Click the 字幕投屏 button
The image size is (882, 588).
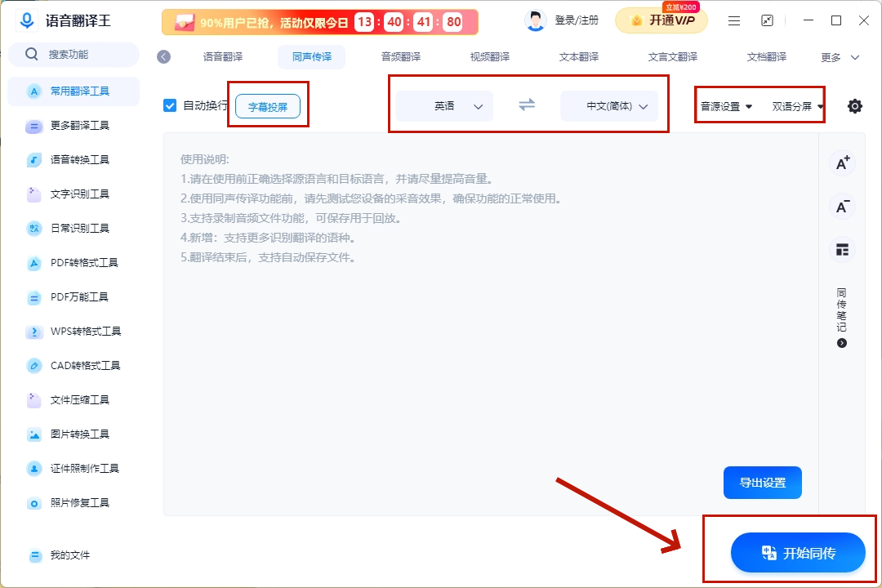coord(268,106)
